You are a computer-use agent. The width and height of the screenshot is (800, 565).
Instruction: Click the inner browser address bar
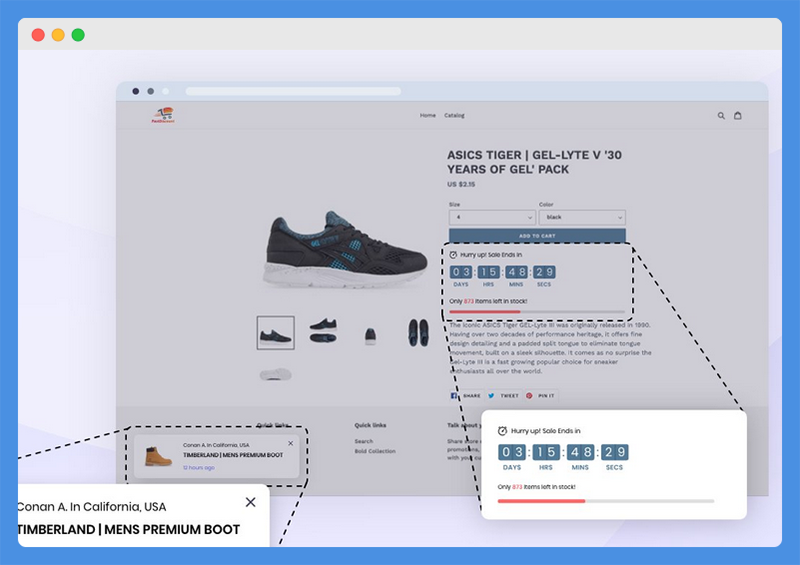tap(293, 91)
